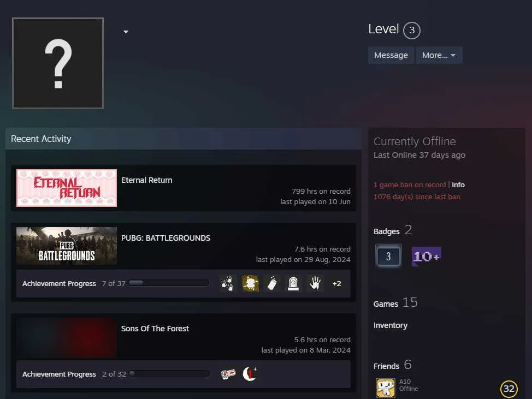Open the profile avatar question mark image
The height and width of the screenshot is (399, 532).
tap(58, 63)
